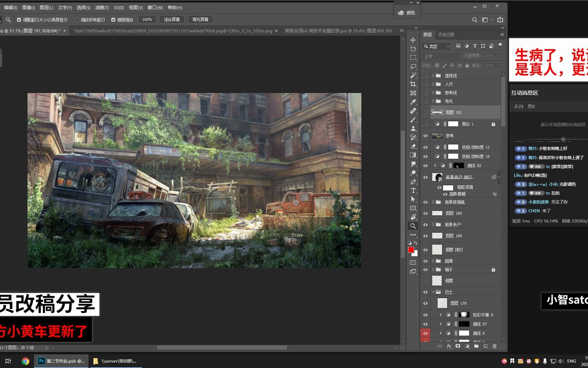
Task: Click the white background color swatch
Action: (415, 254)
